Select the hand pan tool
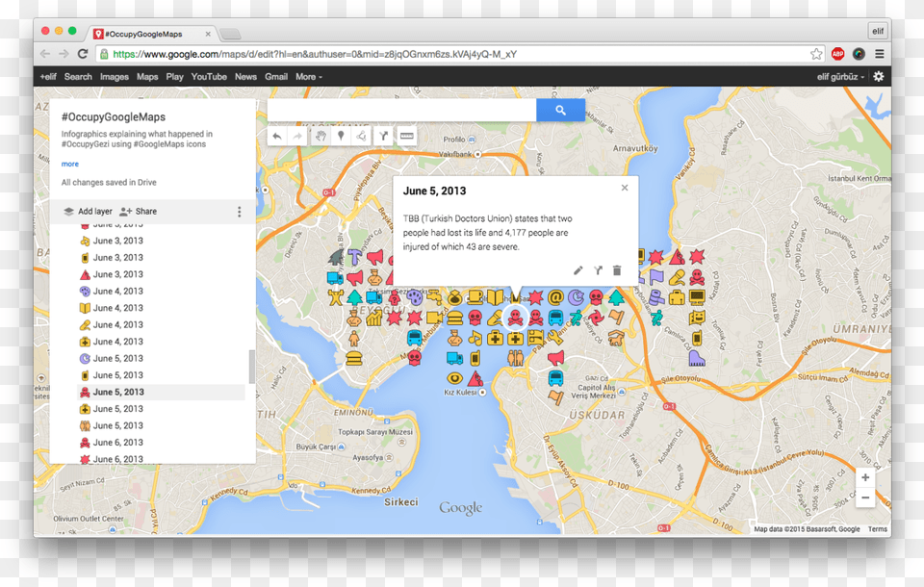The height and width of the screenshot is (587, 924). coord(321,137)
